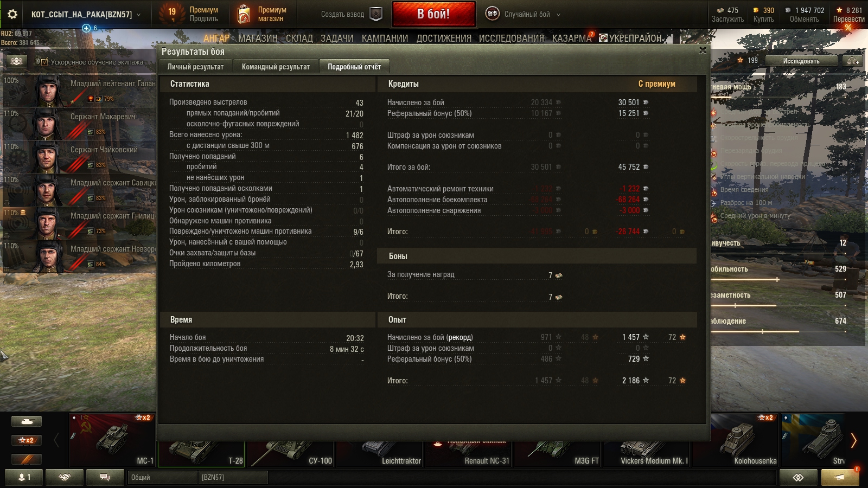Expand the player name KOT_CCbIT_HA_PAKA dropdown
The height and width of the screenshot is (488, 868).
click(139, 15)
